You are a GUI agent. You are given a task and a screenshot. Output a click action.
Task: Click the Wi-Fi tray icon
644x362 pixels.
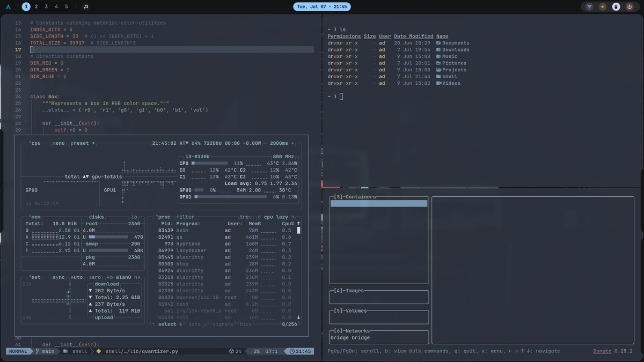pyautogui.click(x=589, y=7)
